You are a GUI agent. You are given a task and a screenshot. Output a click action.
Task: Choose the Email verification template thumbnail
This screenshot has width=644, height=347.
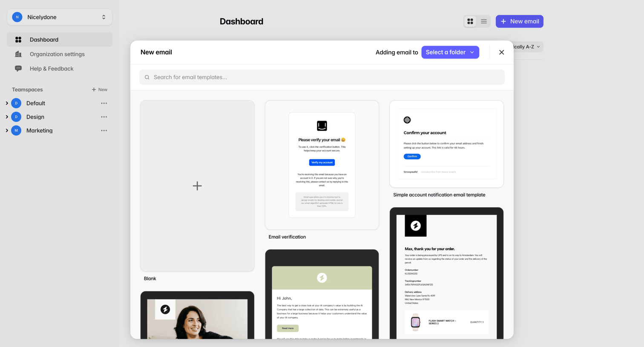click(x=322, y=165)
